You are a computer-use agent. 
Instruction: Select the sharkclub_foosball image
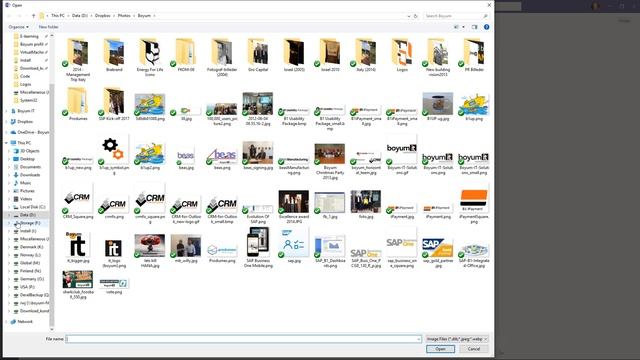coord(78,284)
